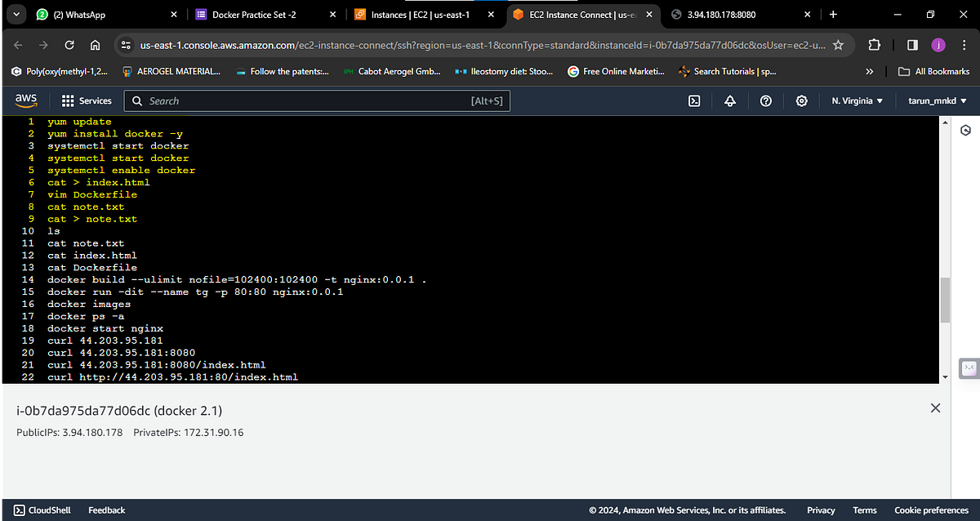Expand the browser tab search chevron
Screen dimensions: 980x521
15,13
